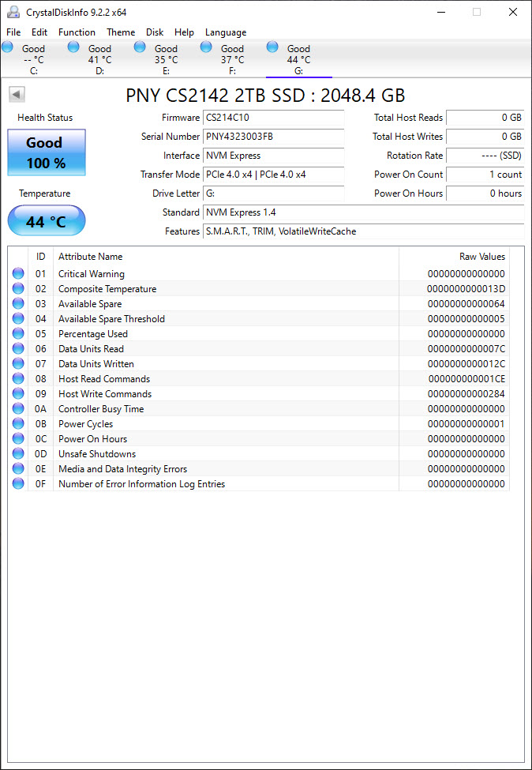532x770 pixels.
Task: Click the status orb for Data Units Written
Action: (18, 363)
